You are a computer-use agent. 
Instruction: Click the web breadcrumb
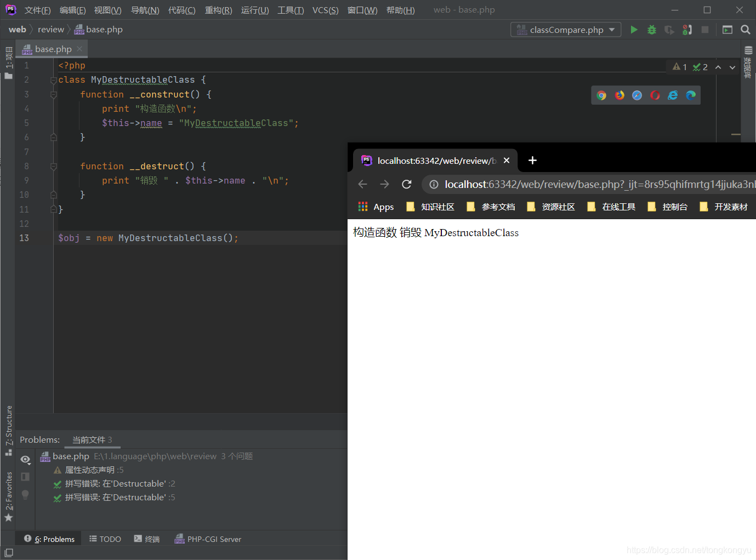[18, 30]
